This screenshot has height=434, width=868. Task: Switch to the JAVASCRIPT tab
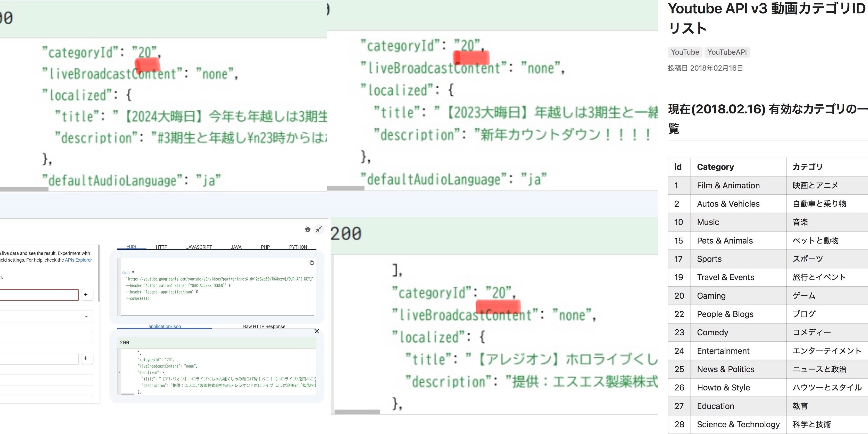[x=199, y=247]
